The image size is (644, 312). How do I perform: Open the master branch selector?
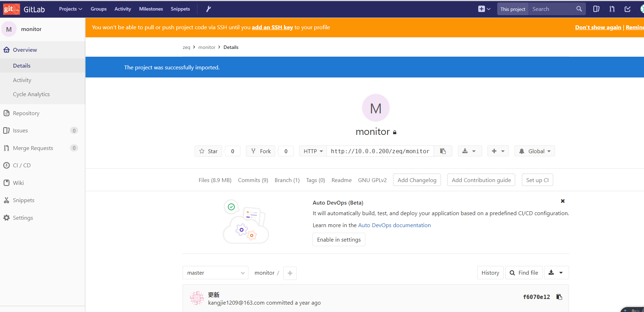pos(215,273)
